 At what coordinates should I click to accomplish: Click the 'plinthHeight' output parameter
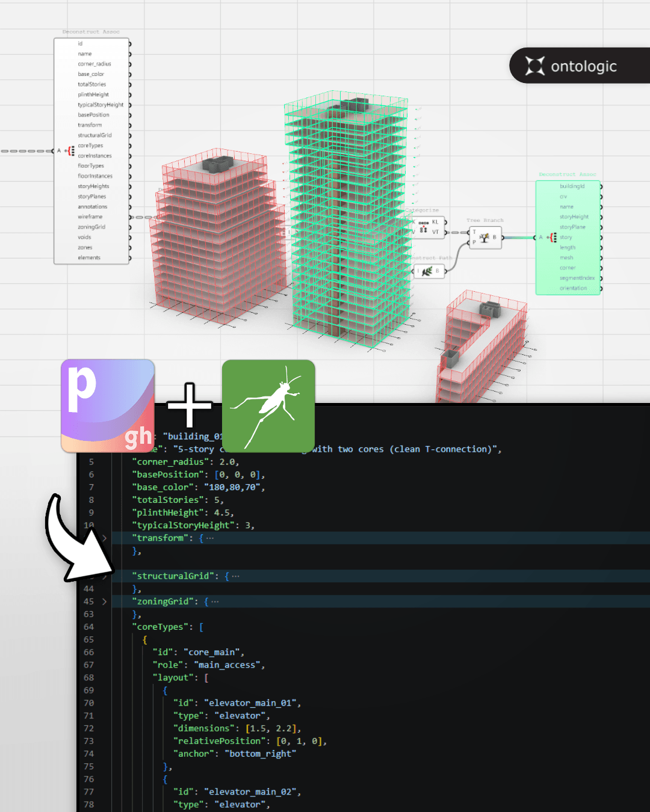click(x=93, y=94)
